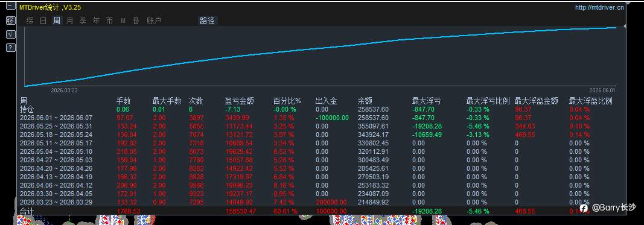Select the 周 weekly tab
644x225 pixels.
coord(57,21)
